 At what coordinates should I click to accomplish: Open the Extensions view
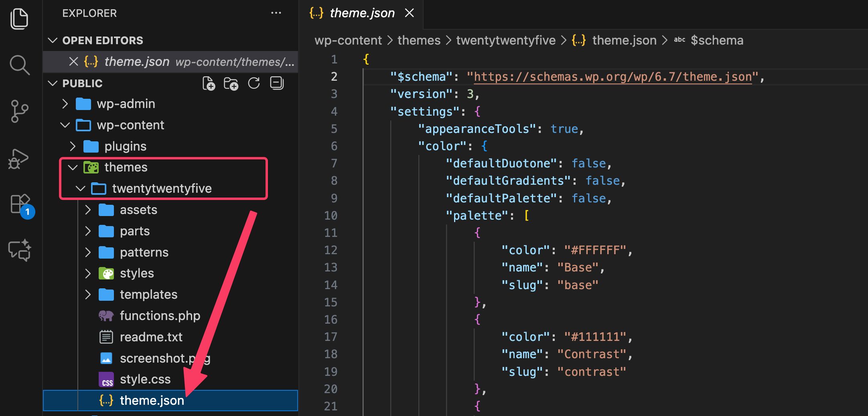click(x=19, y=204)
